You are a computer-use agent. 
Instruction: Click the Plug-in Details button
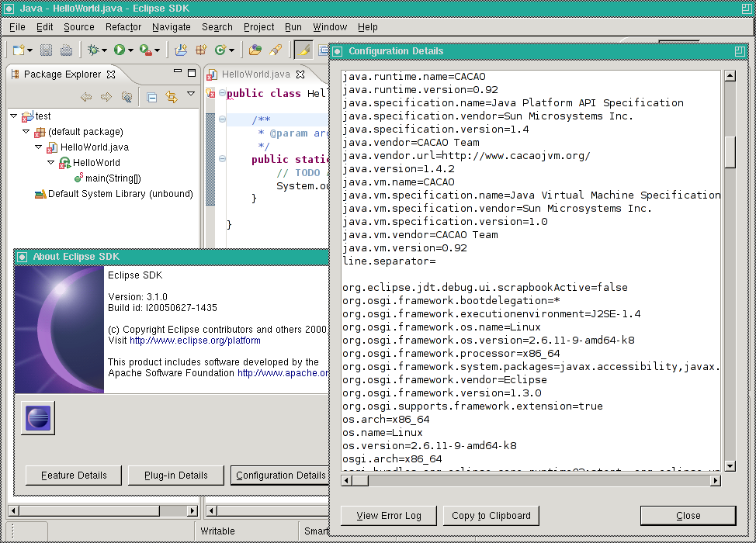click(x=176, y=475)
